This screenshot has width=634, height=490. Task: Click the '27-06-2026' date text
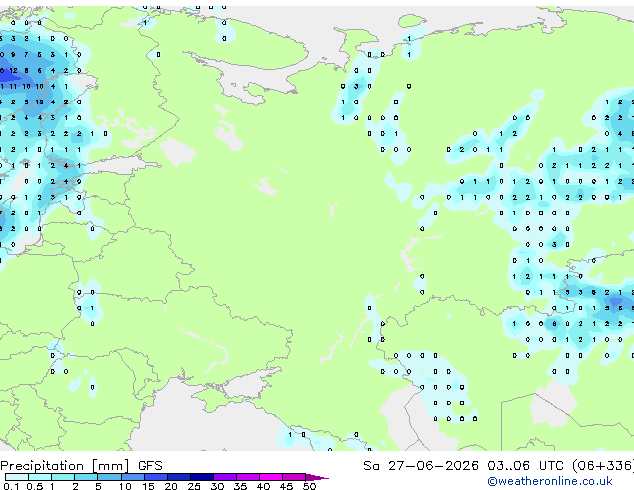433,466
